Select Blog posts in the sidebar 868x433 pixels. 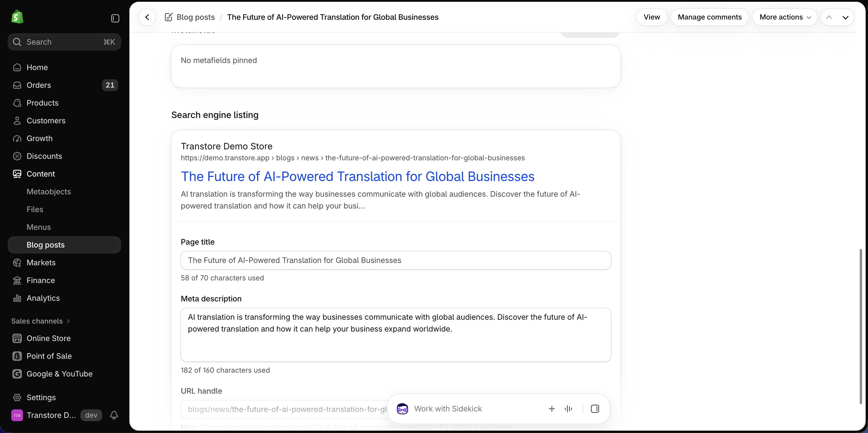64,245
